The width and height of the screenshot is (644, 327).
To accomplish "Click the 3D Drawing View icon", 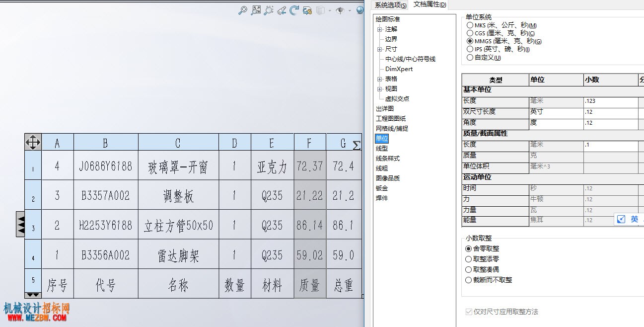I will [x=307, y=10].
